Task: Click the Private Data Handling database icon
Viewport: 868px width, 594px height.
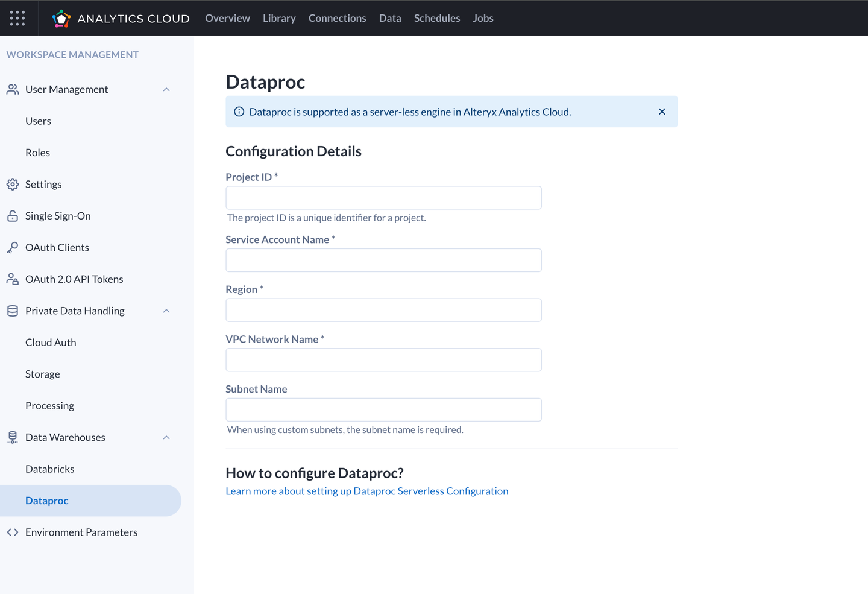Action: (x=12, y=311)
